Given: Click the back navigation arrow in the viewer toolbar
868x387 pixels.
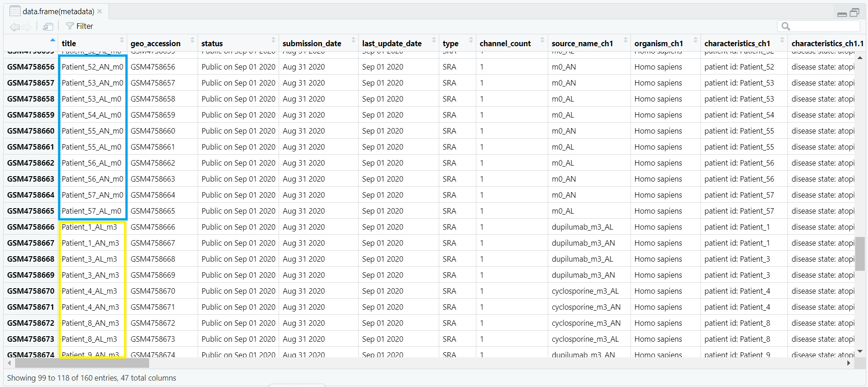Looking at the screenshot, I should [x=14, y=27].
